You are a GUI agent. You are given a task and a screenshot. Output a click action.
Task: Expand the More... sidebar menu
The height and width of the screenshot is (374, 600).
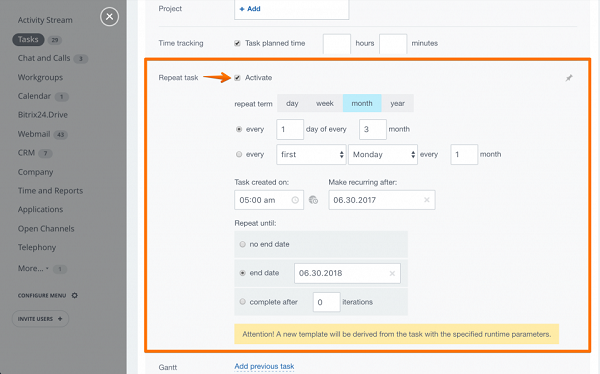(x=33, y=268)
